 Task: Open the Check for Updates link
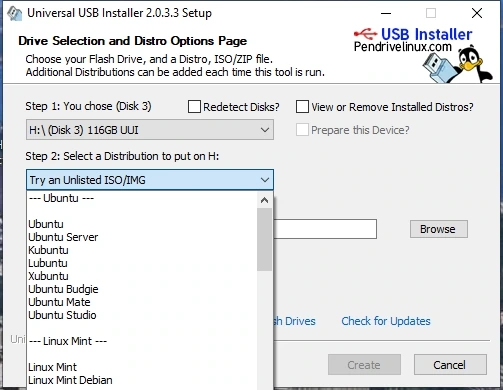tap(386, 321)
